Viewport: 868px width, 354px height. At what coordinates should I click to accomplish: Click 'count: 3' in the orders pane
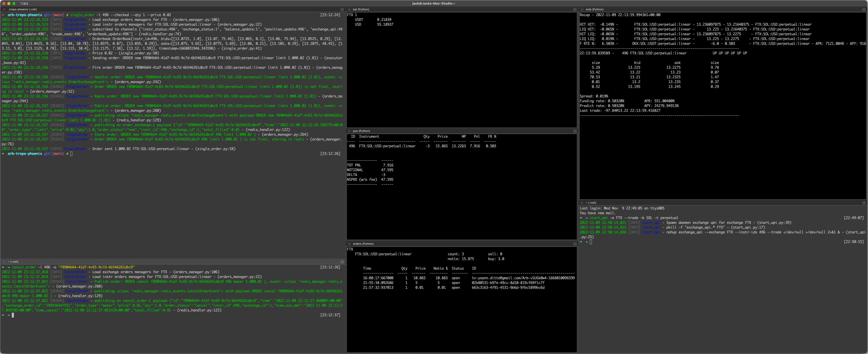456,254
